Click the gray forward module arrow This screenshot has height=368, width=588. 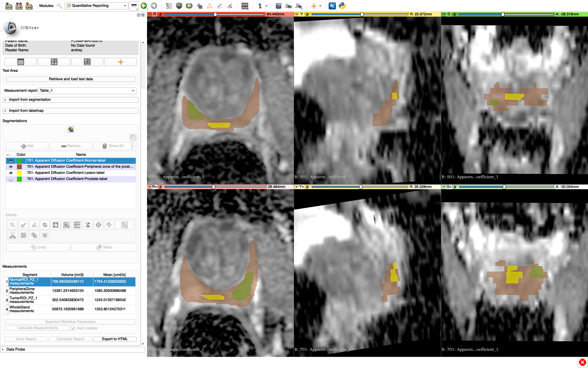[x=154, y=6]
